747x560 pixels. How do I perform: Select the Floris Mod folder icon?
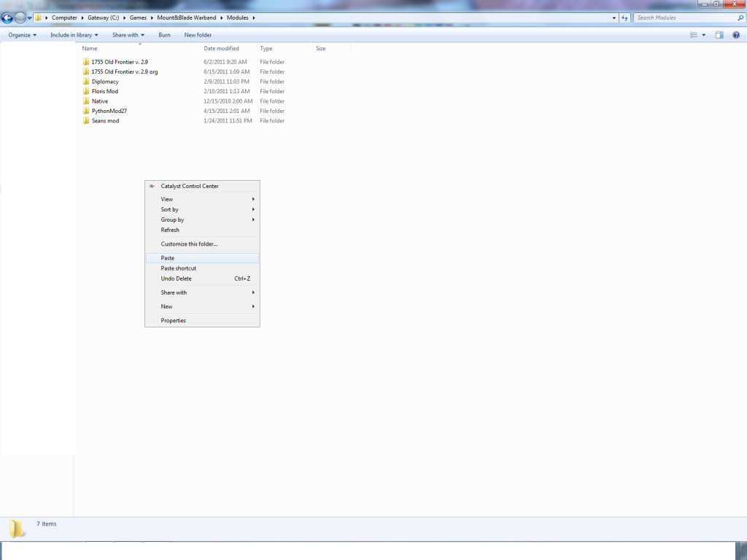[x=86, y=91]
